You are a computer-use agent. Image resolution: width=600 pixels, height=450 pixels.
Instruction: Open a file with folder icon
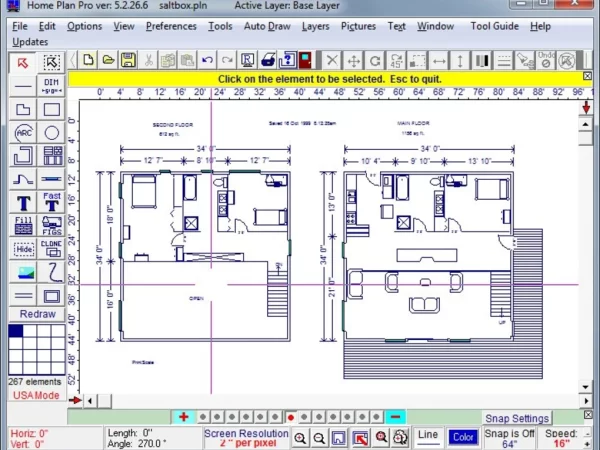click(108, 60)
